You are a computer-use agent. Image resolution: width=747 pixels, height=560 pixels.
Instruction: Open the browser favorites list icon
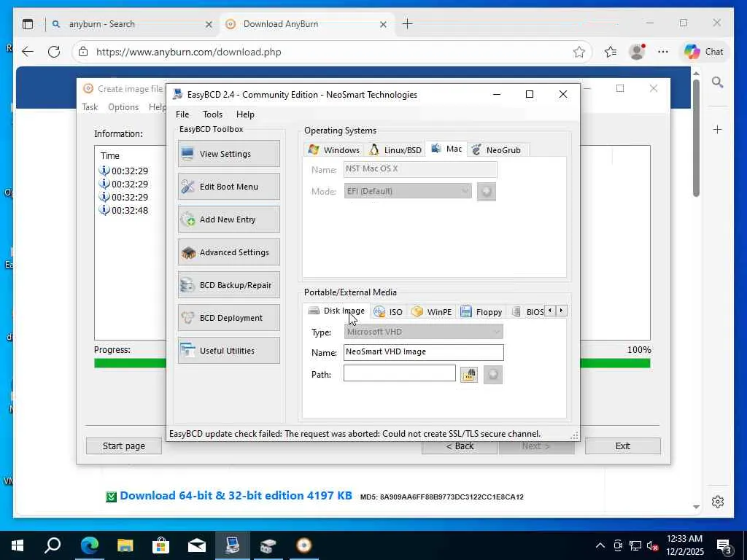coord(611,52)
